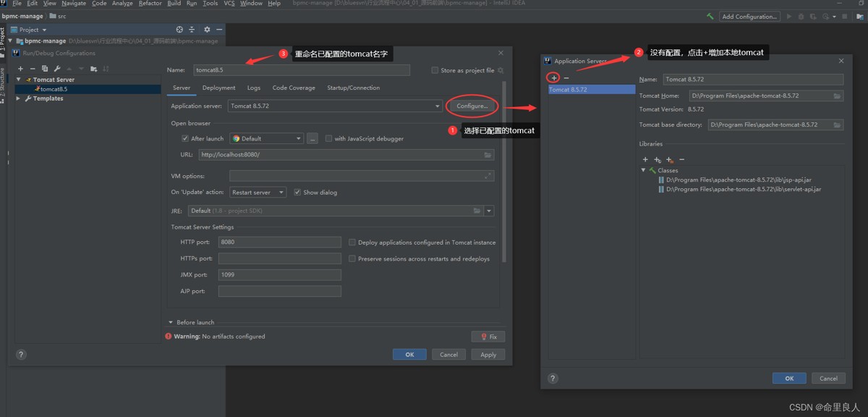Open Project panel gear settings

pos(207,30)
